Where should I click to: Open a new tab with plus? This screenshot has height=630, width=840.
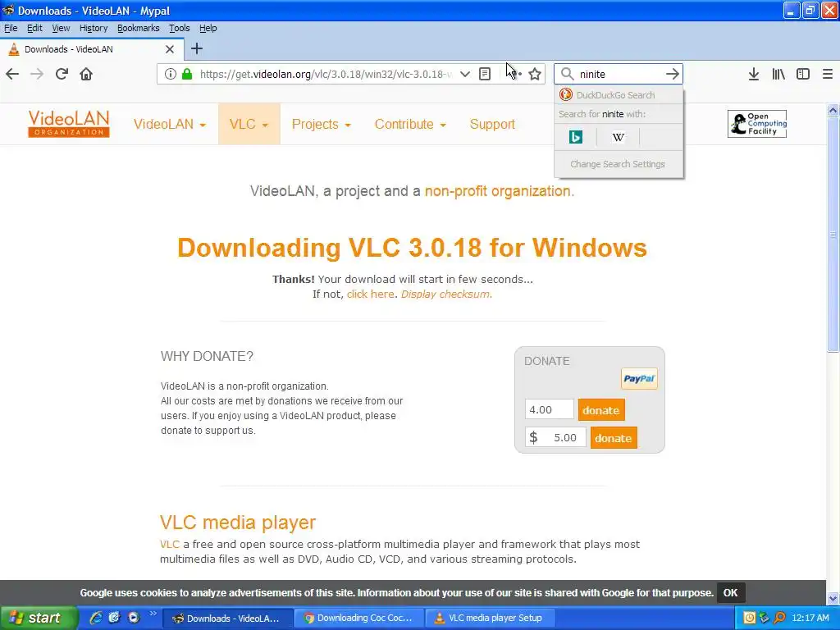pyautogui.click(x=197, y=48)
